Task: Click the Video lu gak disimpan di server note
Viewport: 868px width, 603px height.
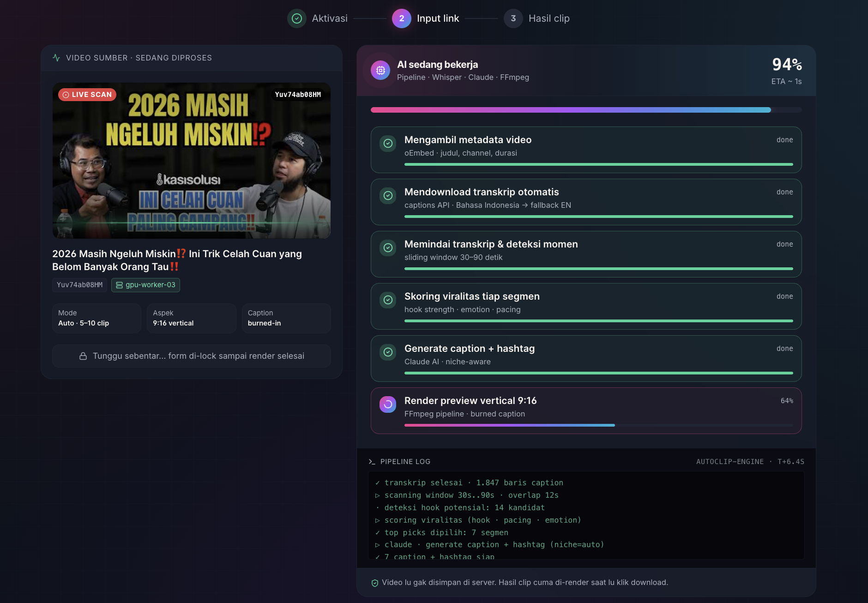Action: point(525,583)
